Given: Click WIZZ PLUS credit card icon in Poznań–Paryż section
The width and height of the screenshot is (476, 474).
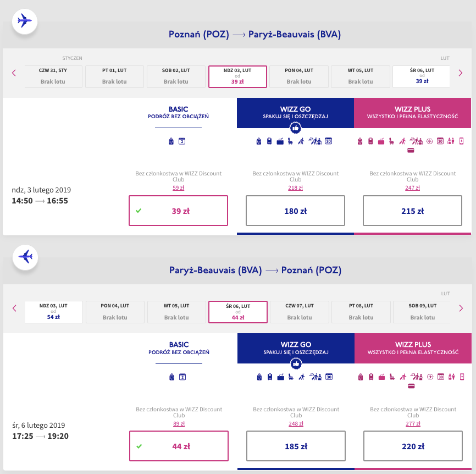Looking at the screenshot, I should click(411, 150).
